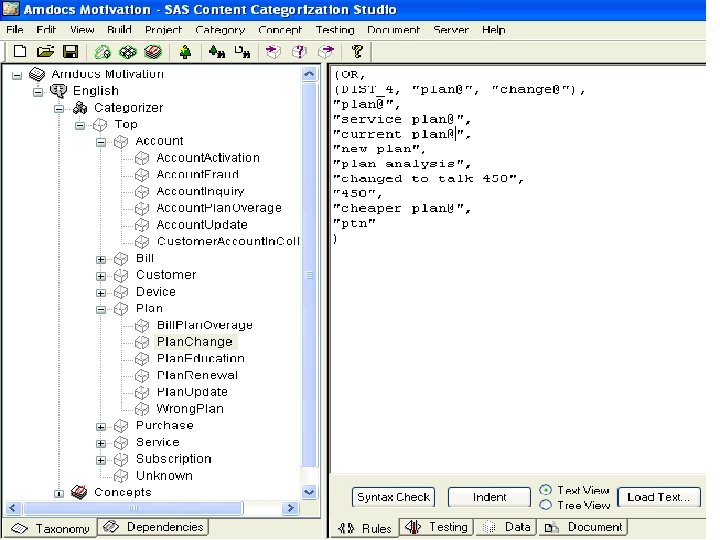This screenshot has width=720, height=540.
Task: Select the Text View radio button
Action: [546, 490]
